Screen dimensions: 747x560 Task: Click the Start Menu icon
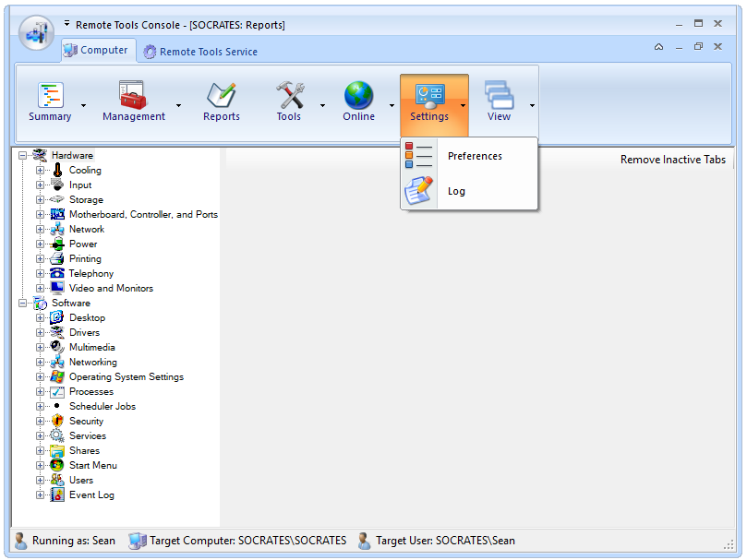point(57,465)
